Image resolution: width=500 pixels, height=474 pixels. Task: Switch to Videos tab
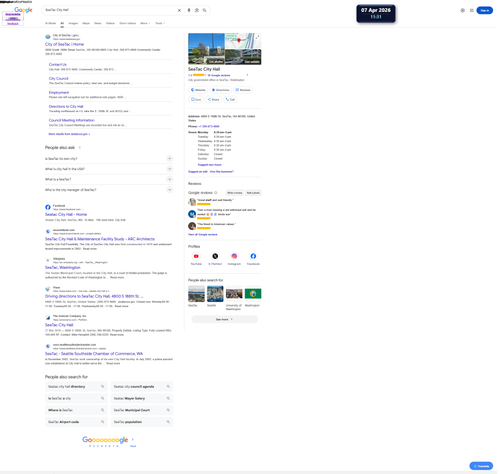click(110, 23)
